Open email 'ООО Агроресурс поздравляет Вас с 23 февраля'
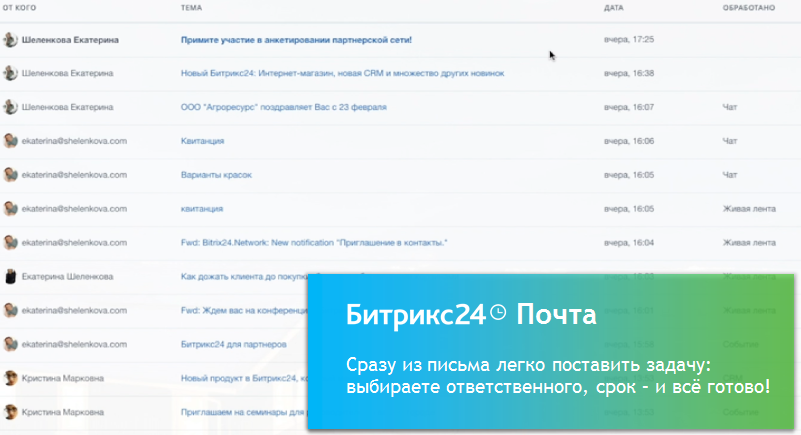 pyautogui.click(x=284, y=107)
